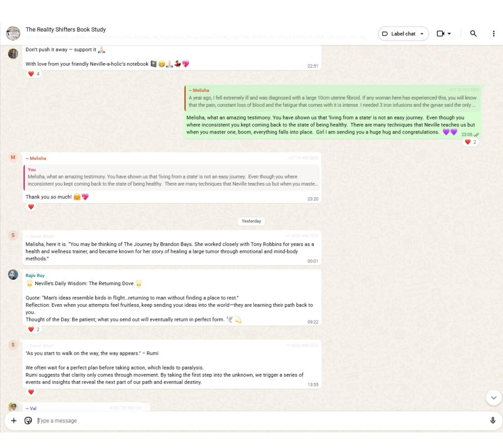The image size is (503, 448).
Task: Start a video call
Action: pyautogui.click(x=440, y=33)
